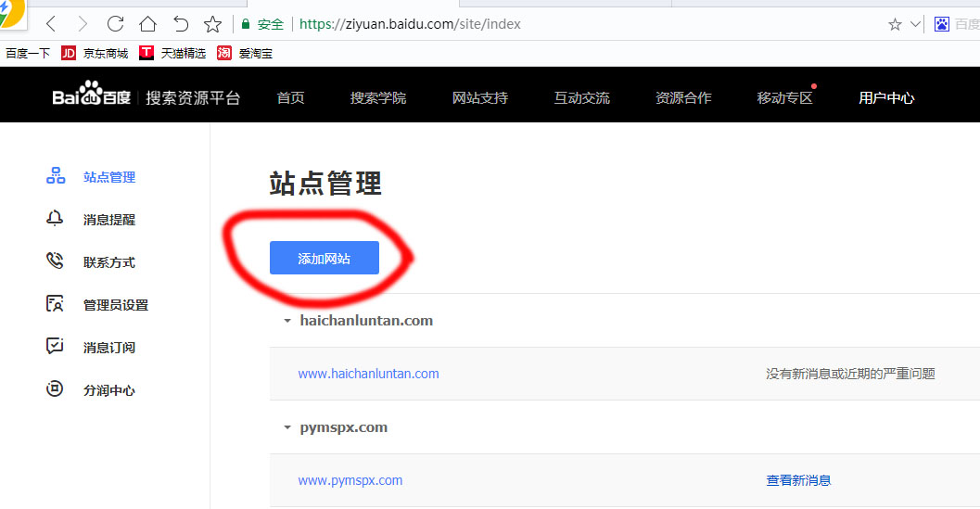Bookmark the page with the star at the address bar's right end
This screenshot has width=980, height=509.
click(895, 24)
